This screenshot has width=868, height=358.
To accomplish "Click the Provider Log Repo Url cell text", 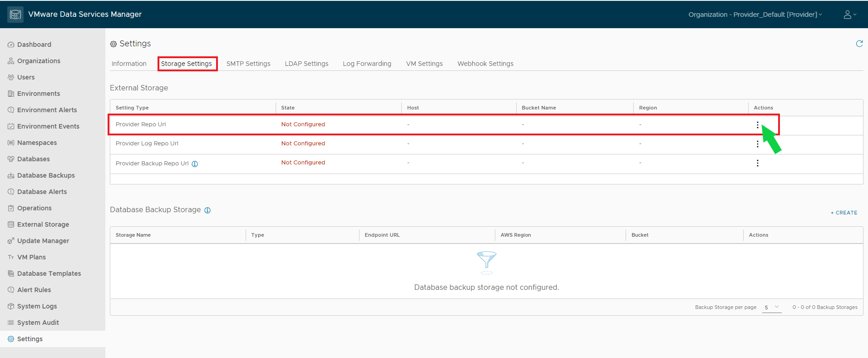I will 147,144.
